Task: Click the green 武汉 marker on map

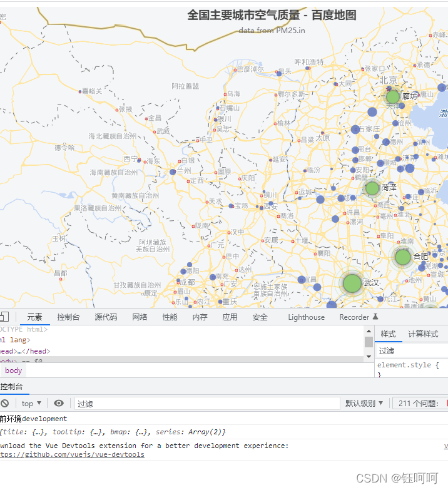Action: click(352, 283)
